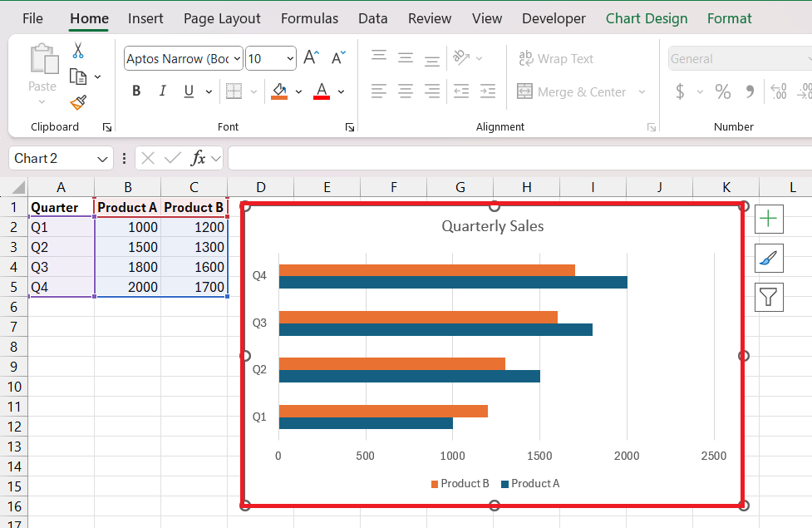Toggle Italic formatting
This screenshot has width=812, height=528.
pyautogui.click(x=163, y=91)
